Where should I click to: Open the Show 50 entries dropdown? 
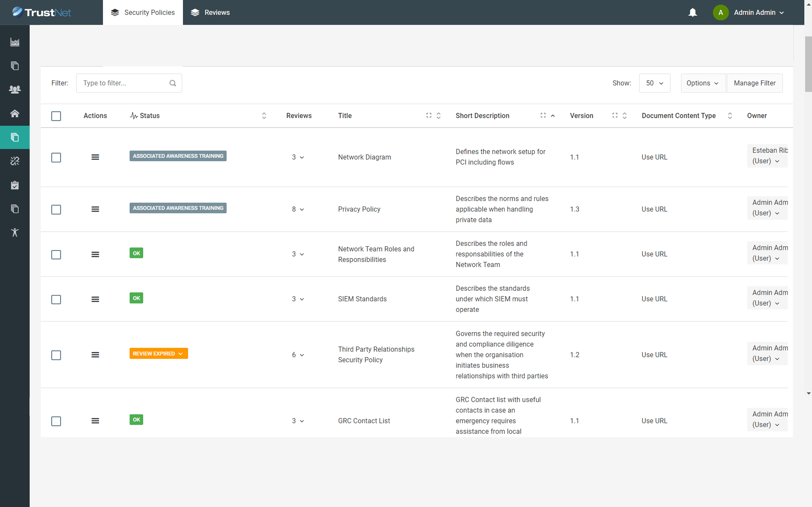pos(654,83)
